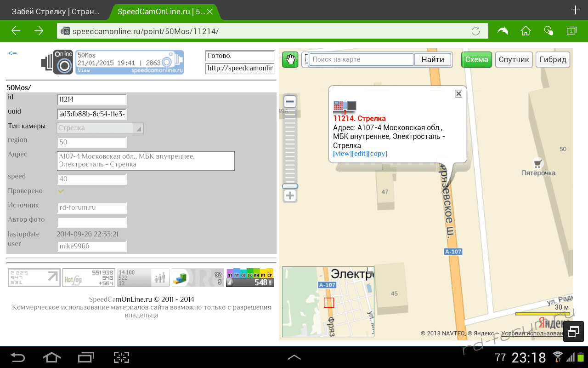
Task: Tap the dolphin gesture icon in the toolbar
Action: pos(503,31)
